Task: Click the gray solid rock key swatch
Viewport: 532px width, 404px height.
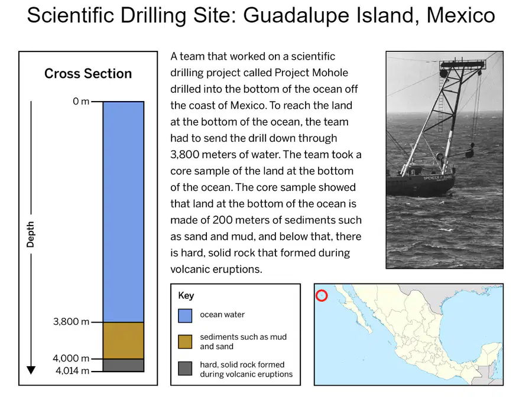Action: tap(185, 369)
